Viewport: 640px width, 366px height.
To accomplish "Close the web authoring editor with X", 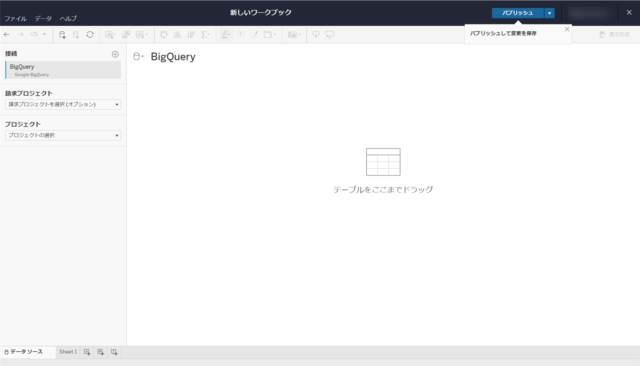I will click(629, 13).
